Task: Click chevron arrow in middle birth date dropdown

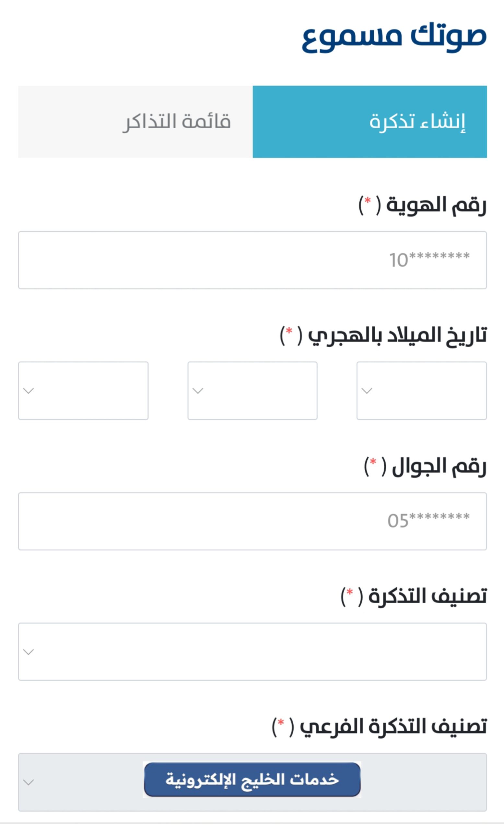Action: click(x=198, y=391)
